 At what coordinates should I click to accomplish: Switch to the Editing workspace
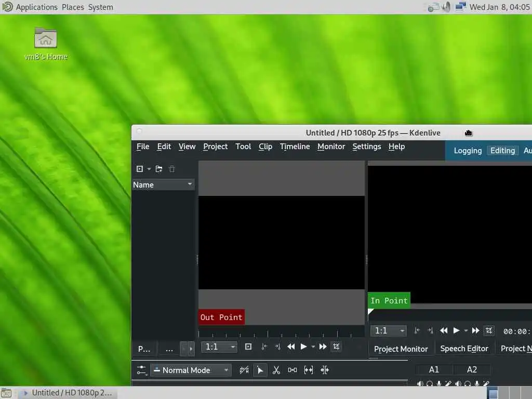pyautogui.click(x=502, y=151)
